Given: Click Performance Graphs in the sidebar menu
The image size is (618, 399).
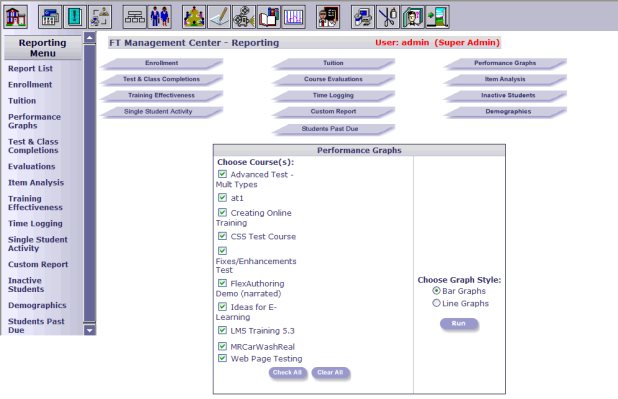Looking at the screenshot, I should [x=34, y=121].
